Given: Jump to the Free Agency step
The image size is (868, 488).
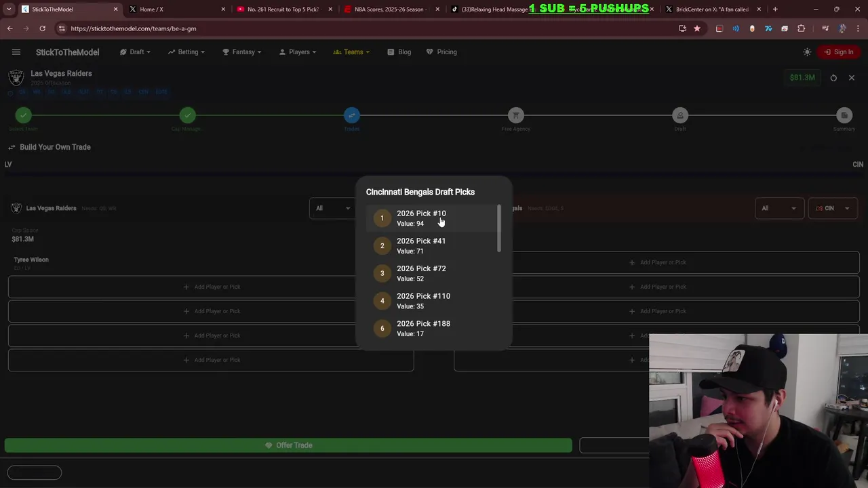Looking at the screenshot, I should pyautogui.click(x=516, y=116).
